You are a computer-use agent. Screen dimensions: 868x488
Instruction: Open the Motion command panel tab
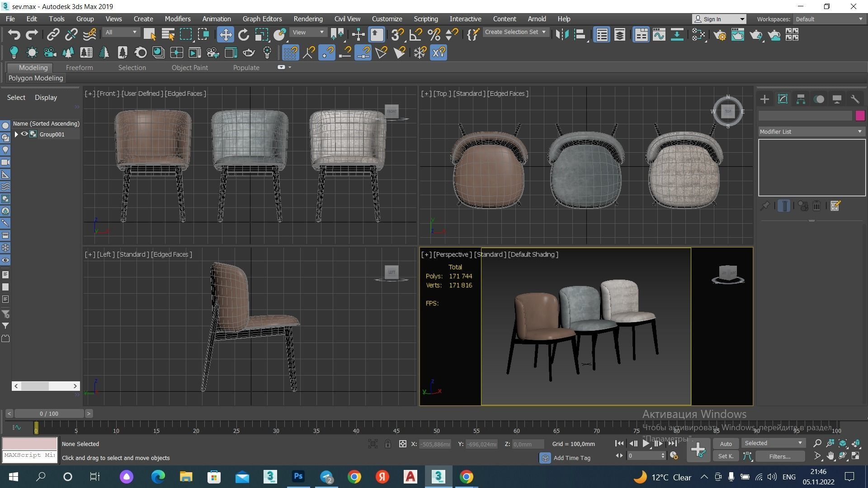(819, 99)
